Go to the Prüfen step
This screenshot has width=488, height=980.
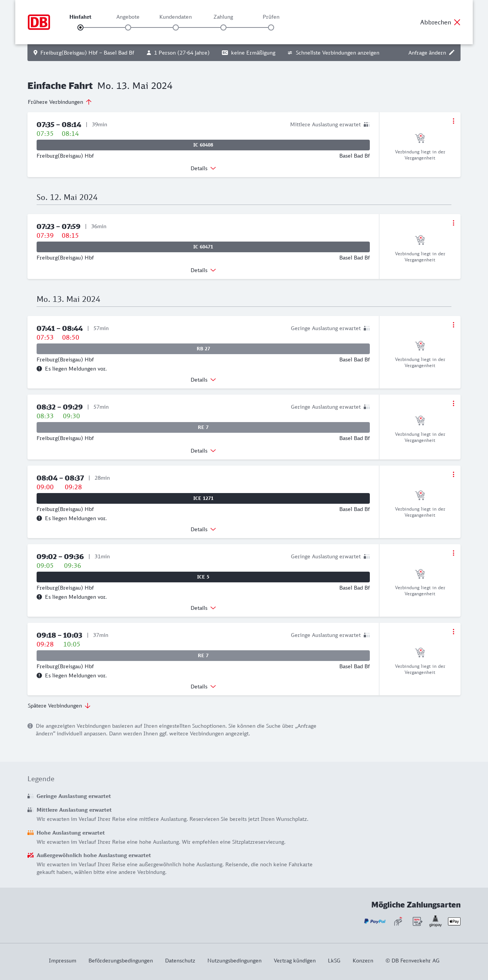pyautogui.click(x=271, y=27)
